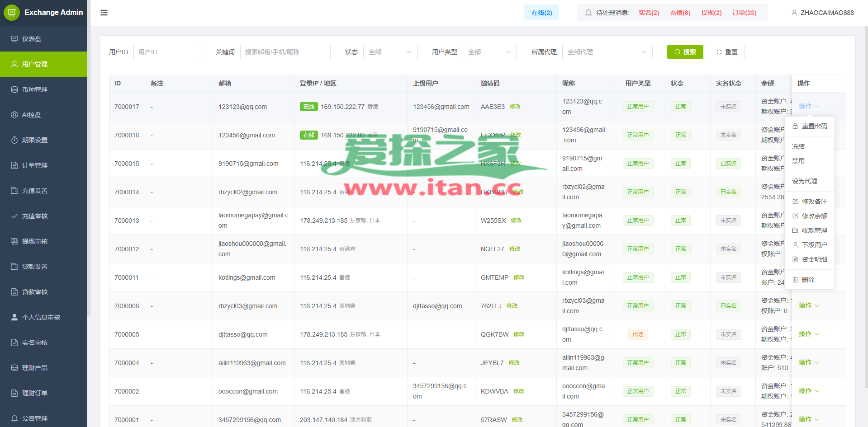The height and width of the screenshot is (427, 868).
Task: Choose 修改备注 from the action menu
Action: coord(810,202)
